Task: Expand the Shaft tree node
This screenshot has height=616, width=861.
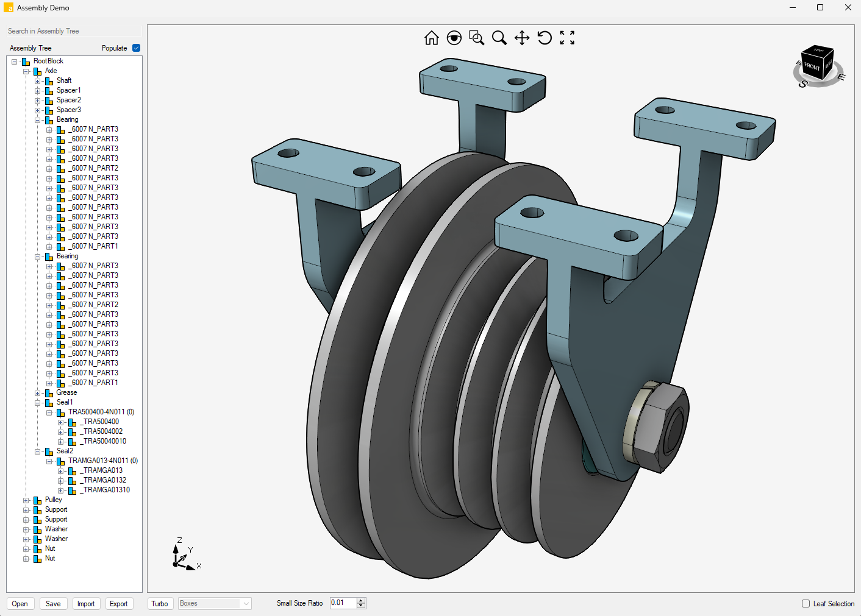Action: (x=38, y=81)
